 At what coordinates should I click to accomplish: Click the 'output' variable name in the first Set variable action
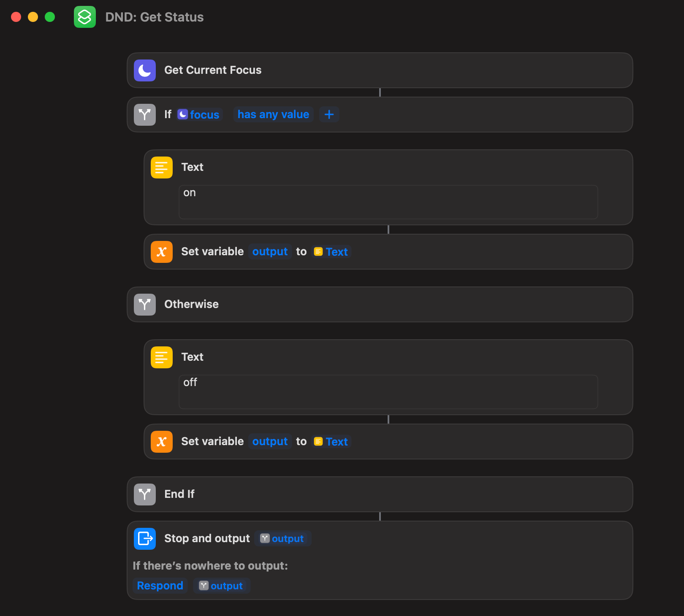tap(270, 252)
